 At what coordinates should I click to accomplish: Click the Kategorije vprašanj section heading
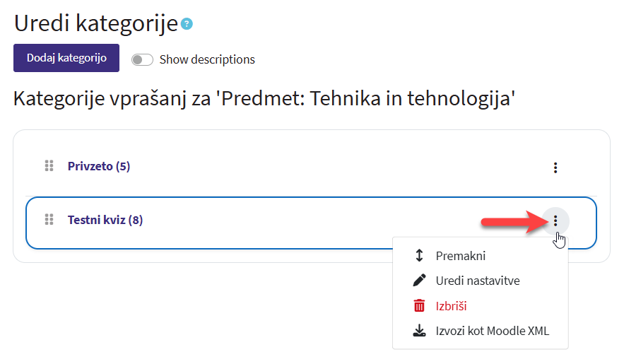[264, 98]
